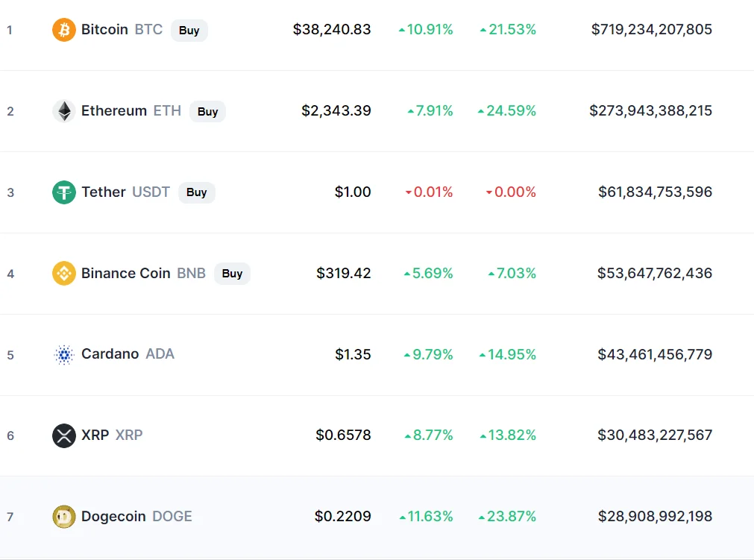Open the Bitcoin coin name link
This screenshot has width=754, height=560.
tap(104, 29)
